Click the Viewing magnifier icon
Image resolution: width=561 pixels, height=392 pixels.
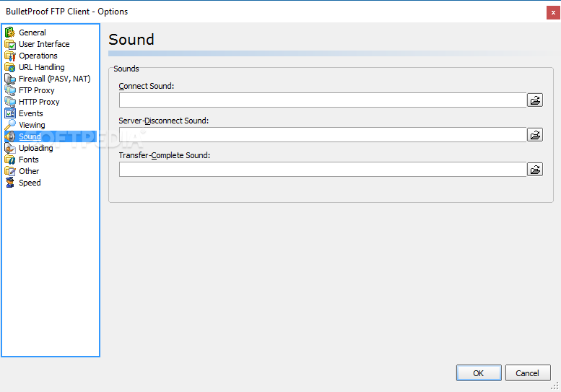point(10,125)
